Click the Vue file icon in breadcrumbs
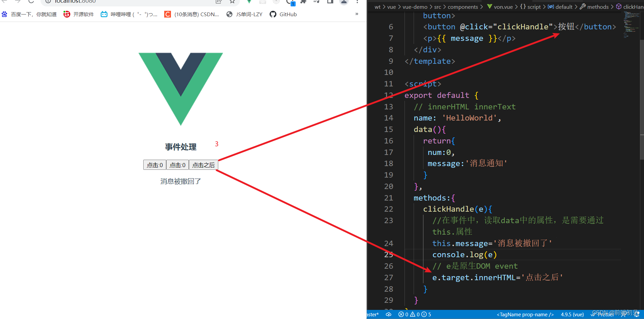Screen dimensions: 644x319 coord(490,6)
